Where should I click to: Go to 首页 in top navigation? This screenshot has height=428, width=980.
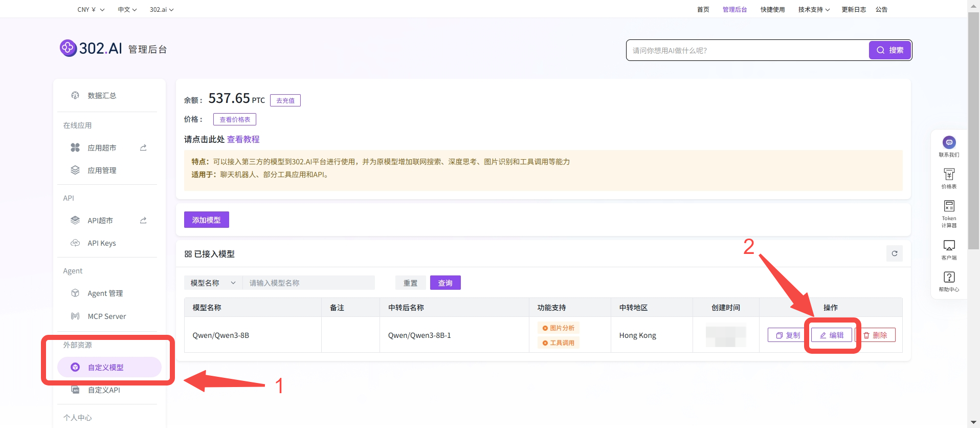coord(703,9)
